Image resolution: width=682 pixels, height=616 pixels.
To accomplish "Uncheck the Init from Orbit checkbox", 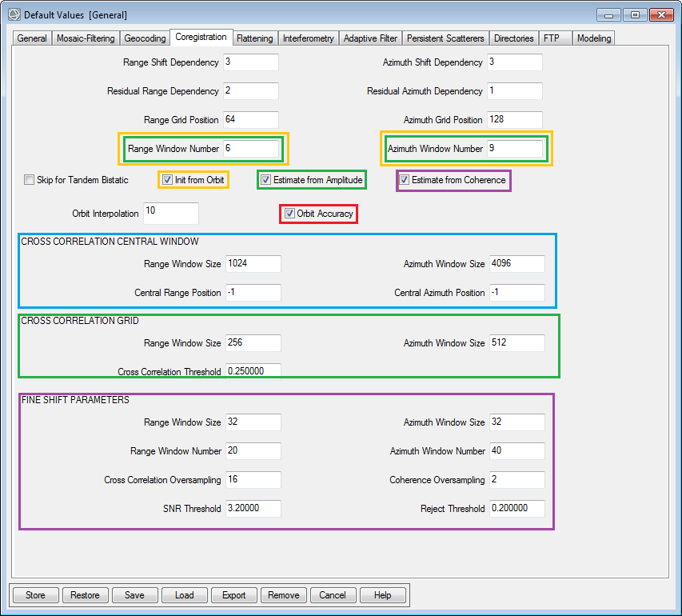I will coord(167,180).
